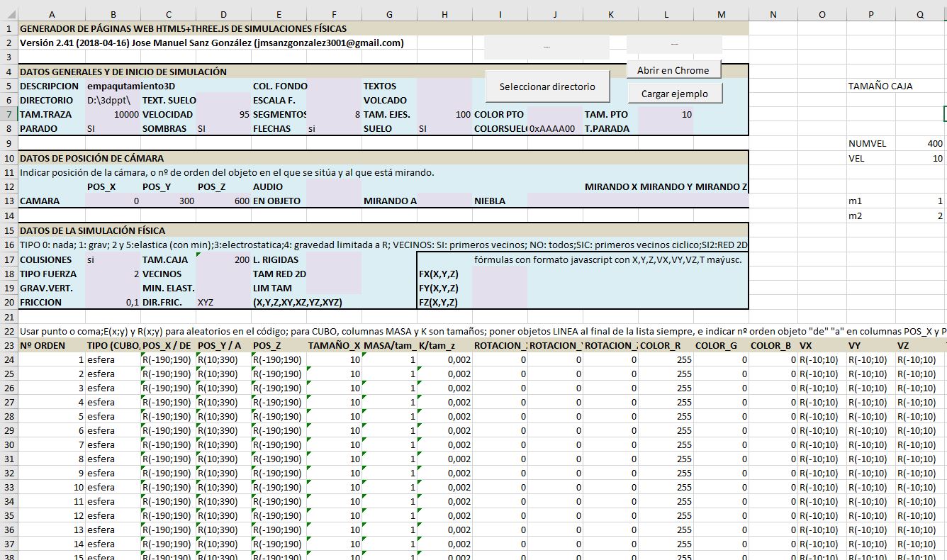Select the NUMVEL value 400 cell
947x560 pixels.
(919, 144)
